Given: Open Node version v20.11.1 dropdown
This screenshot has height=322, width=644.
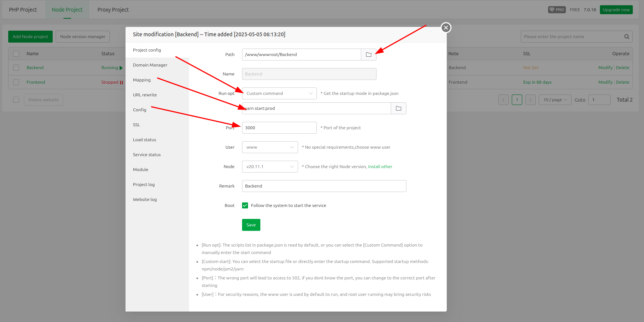Looking at the screenshot, I should pyautogui.click(x=270, y=167).
